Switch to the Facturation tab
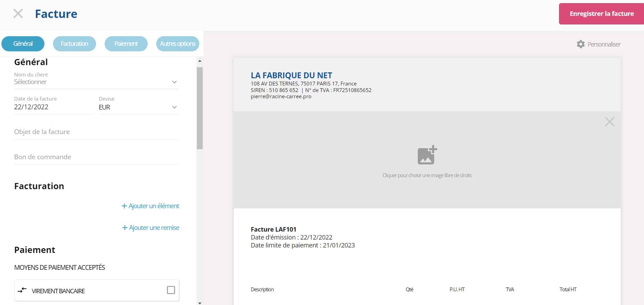 pos(74,44)
